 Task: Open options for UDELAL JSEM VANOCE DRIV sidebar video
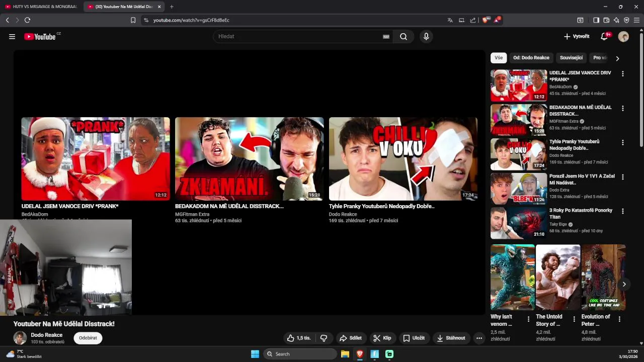(x=623, y=73)
